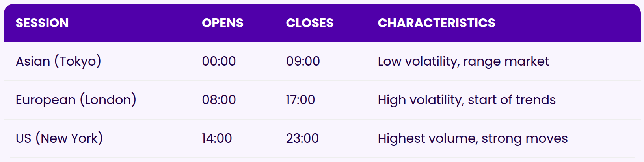The image size is (644, 162).
Task: Click the 'Highest volume, strong moves' text
Action: [x=473, y=139]
